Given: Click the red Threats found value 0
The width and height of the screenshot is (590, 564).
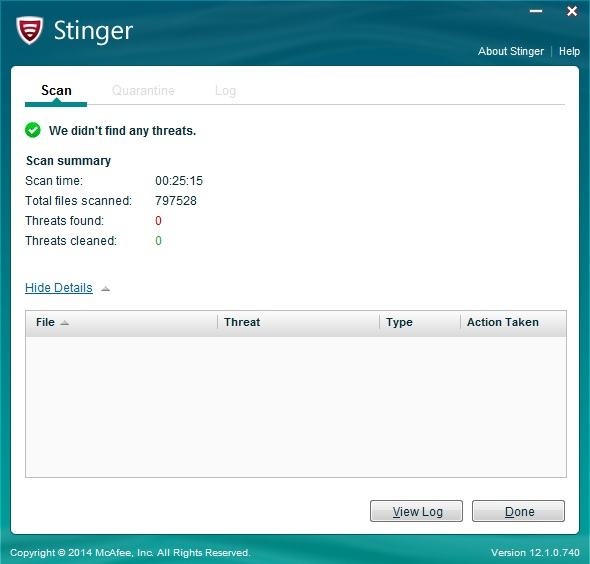Looking at the screenshot, I should point(158,221).
